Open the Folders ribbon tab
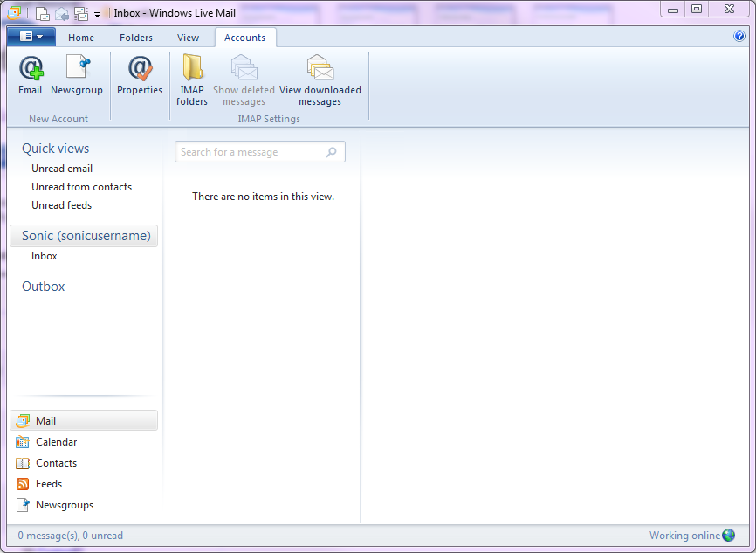 [x=135, y=38]
